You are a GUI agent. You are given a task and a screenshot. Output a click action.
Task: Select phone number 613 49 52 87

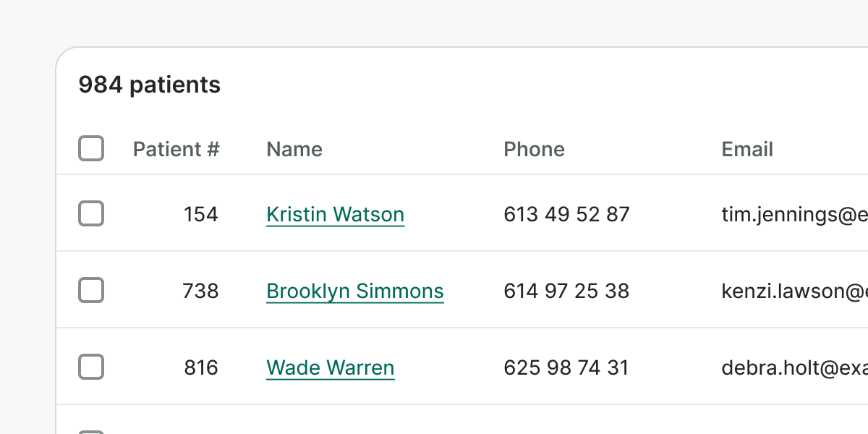click(x=566, y=214)
